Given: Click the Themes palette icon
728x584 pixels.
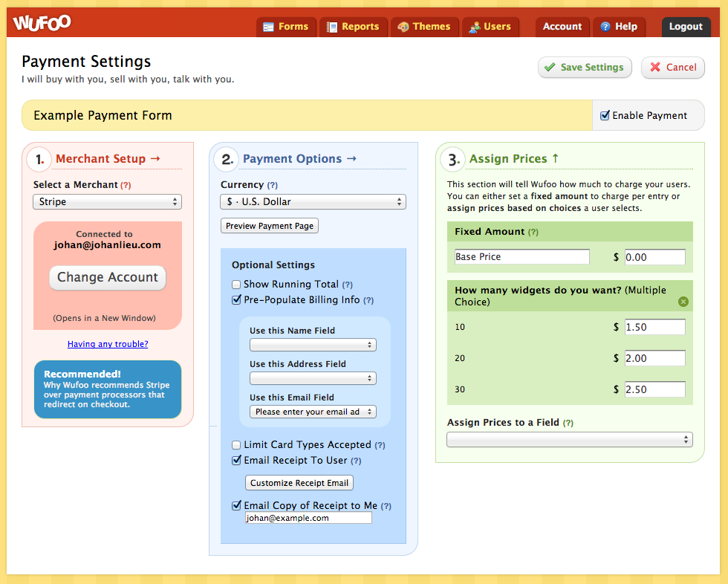Looking at the screenshot, I should (x=403, y=27).
